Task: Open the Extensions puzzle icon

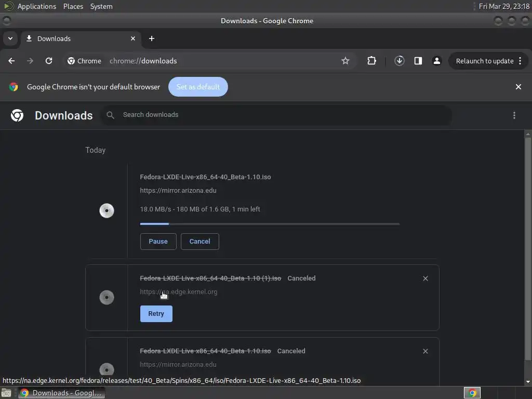Action: [371, 61]
